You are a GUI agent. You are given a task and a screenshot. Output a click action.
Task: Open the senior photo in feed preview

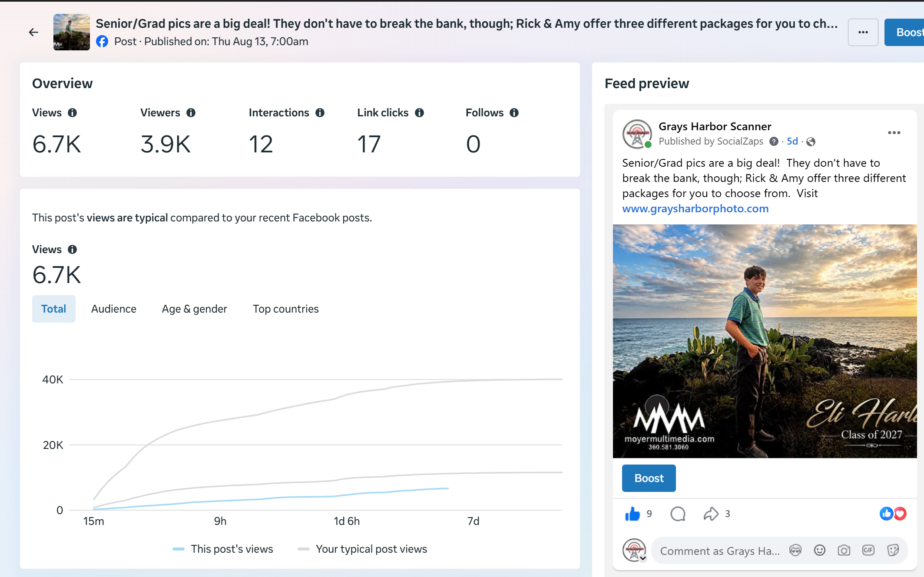pos(765,341)
